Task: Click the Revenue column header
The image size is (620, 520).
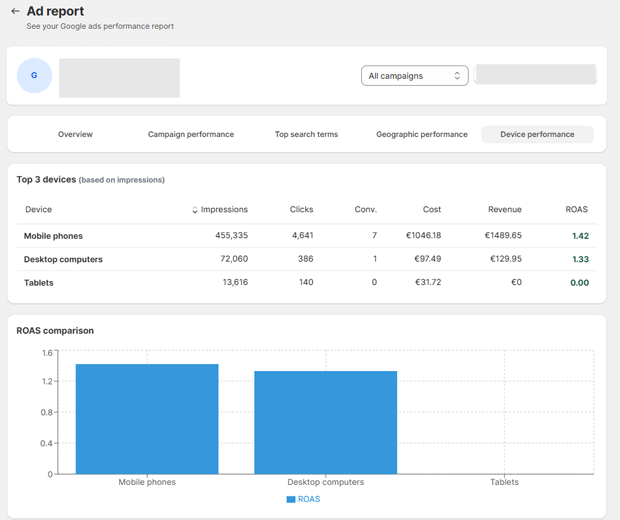Action: click(504, 210)
